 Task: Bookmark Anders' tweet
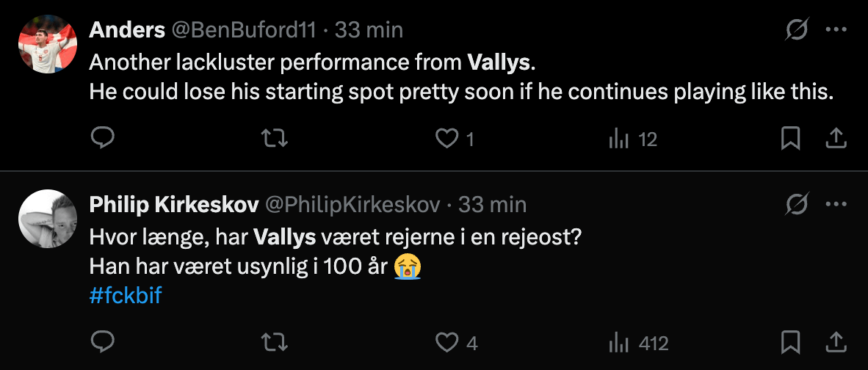(x=790, y=138)
